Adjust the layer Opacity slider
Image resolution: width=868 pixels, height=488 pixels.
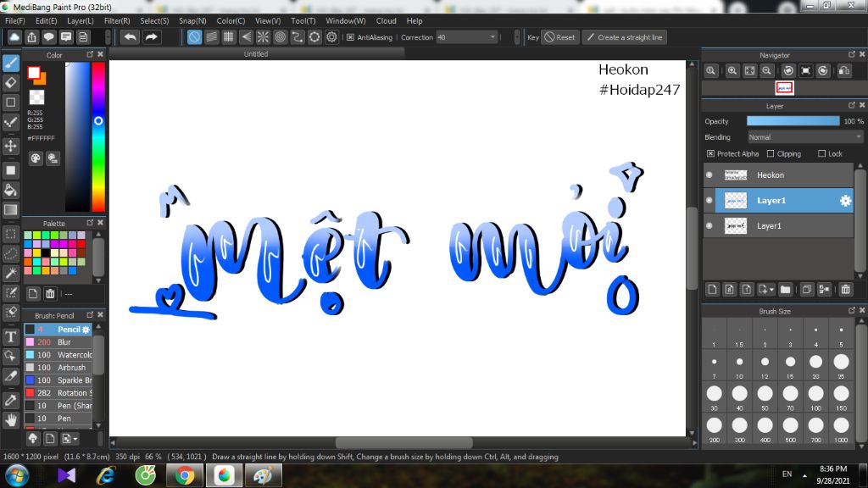(793, 121)
